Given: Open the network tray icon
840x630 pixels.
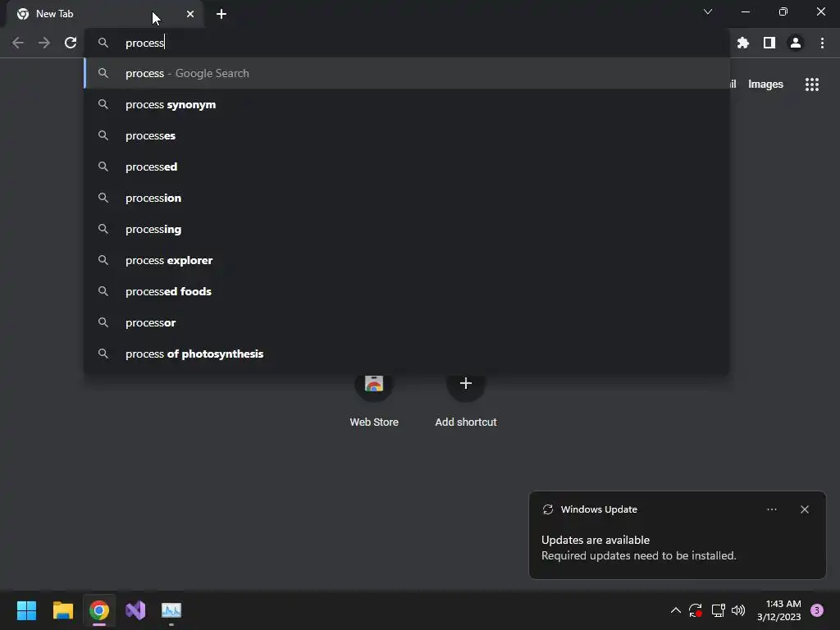Looking at the screenshot, I should click(x=718, y=610).
